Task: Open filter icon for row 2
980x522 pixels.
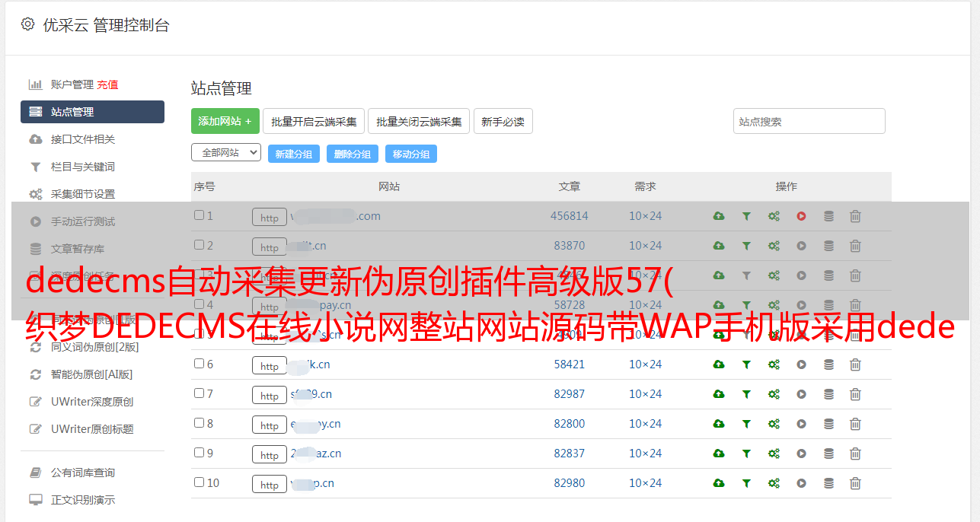Action: pos(746,246)
